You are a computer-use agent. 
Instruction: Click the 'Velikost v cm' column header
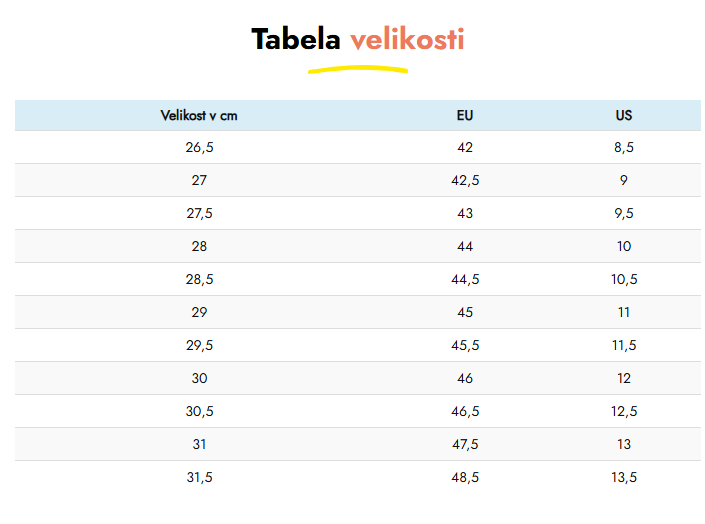pyautogui.click(x=199, y=115)
